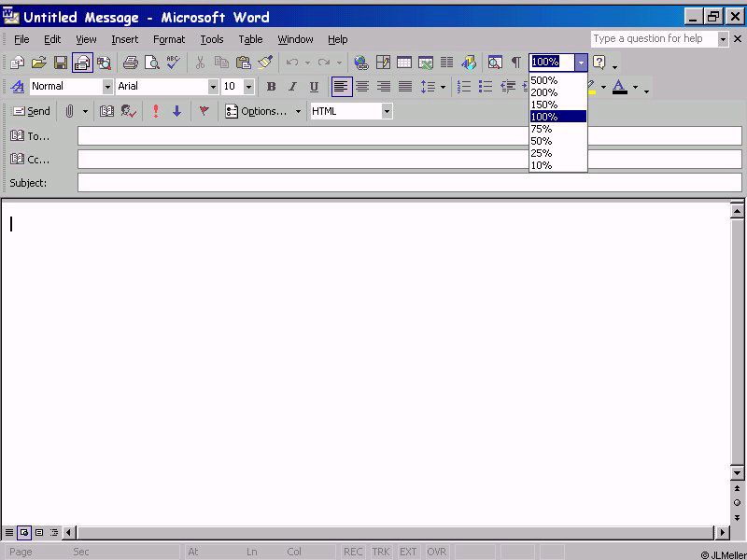Screen dimensions: 747x560
Task: Insert Excel Worksheet icon
Action: click(x=426, y=63)
